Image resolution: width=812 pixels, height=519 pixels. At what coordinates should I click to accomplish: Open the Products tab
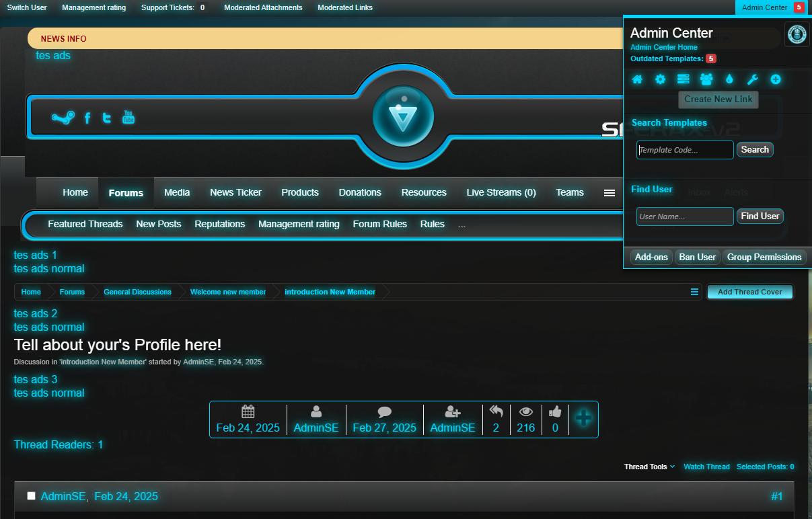pos(300,192)
